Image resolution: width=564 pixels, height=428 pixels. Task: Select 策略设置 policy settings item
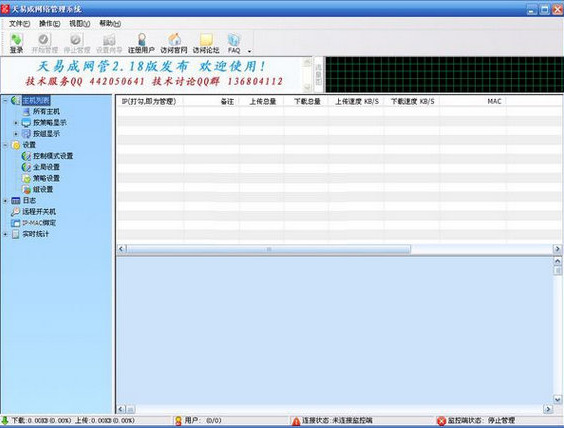point(46,178)
